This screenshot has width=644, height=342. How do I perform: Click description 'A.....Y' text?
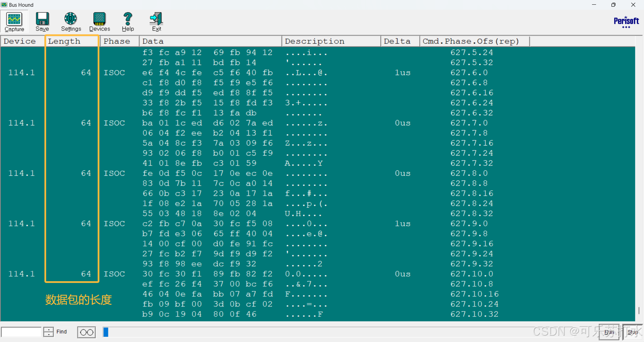[304, 163]
